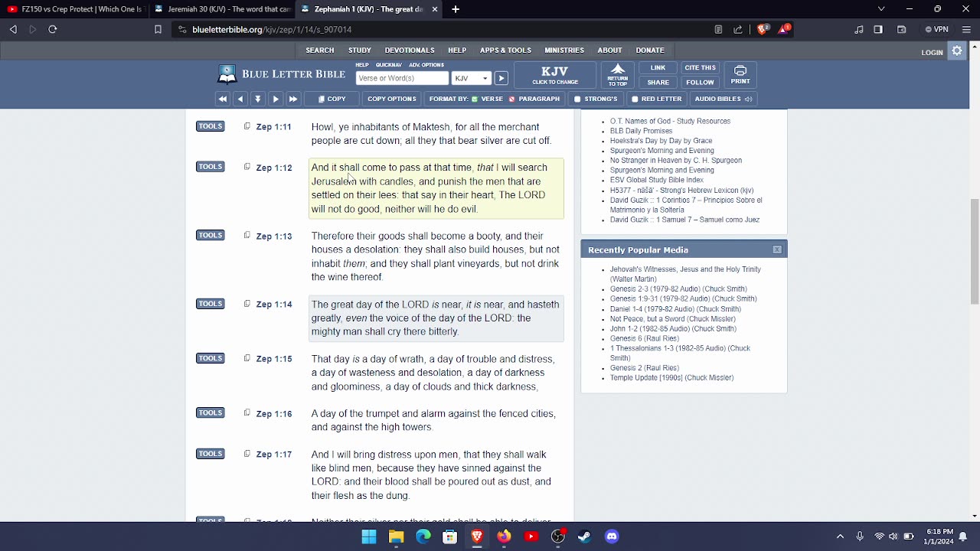Copy verse Zep 1:15 using its copy icon
This screenshot has width=980, height=551.
(247, 358)
